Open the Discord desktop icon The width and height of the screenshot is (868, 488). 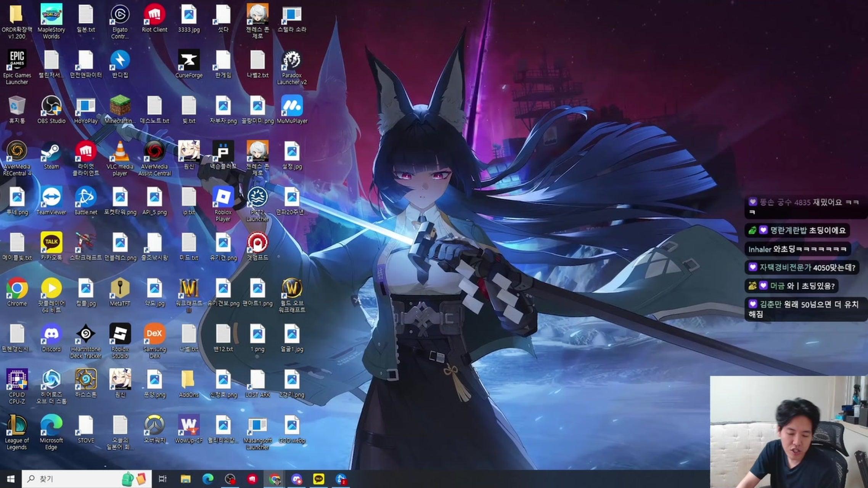tap(51, 335)
